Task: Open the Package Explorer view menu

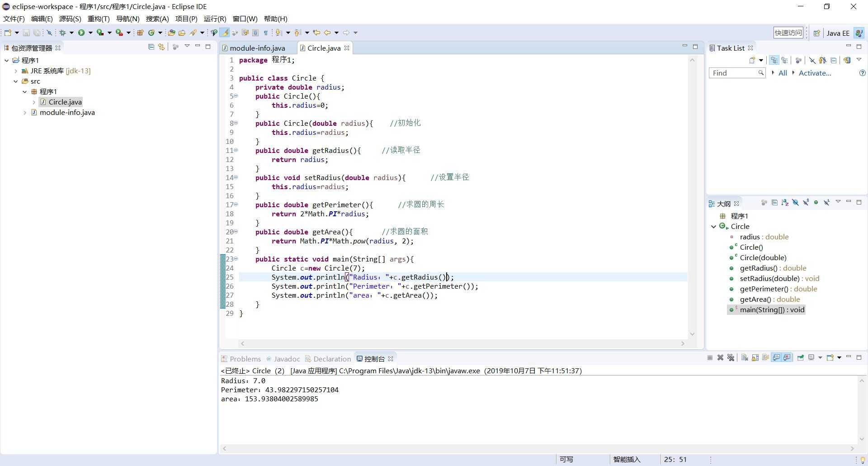Action: pyautogui.click(x=187, y=46)
